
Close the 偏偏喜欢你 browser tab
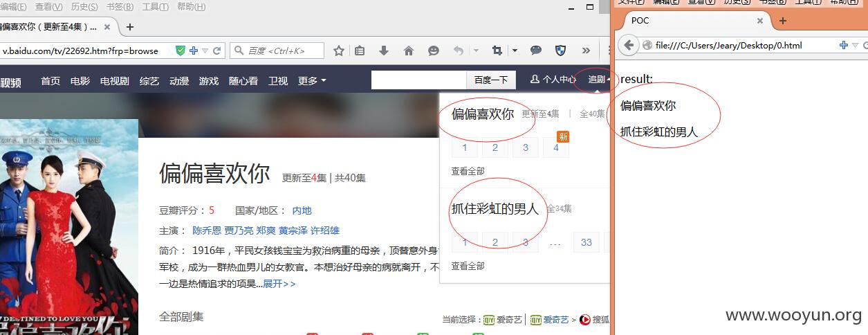point(107,27)
